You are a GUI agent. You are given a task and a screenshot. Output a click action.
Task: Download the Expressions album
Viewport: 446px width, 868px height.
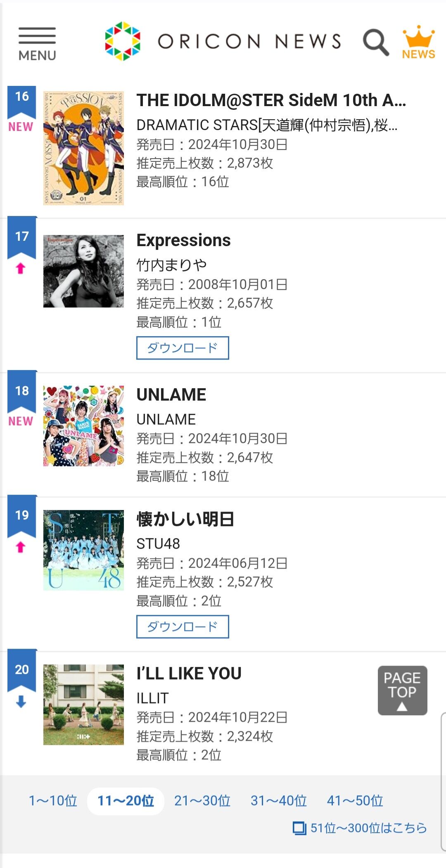183,348
